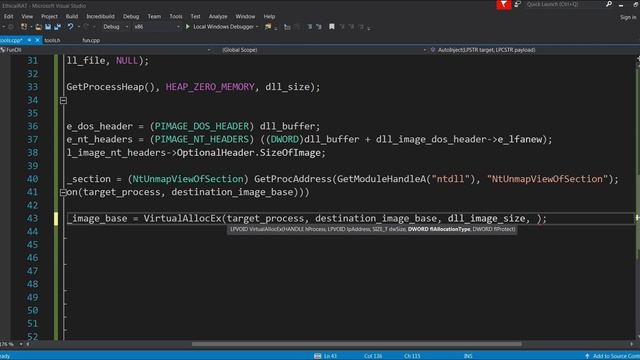The width and height of the screenshot is (640, 360).
Task: Open the Window menu
Action: coord(245,16)
